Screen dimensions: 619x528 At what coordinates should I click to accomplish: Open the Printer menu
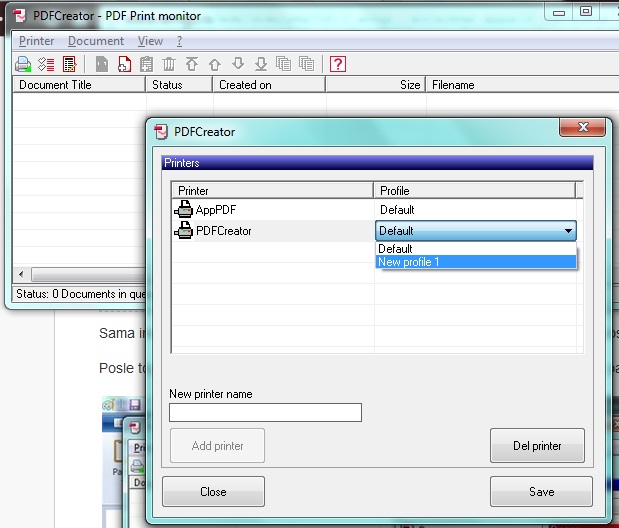(x=36, y=41)
